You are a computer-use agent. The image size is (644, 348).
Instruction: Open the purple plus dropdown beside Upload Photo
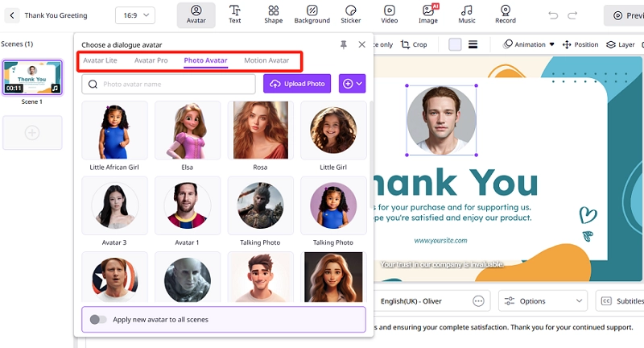tap(353, 84)
